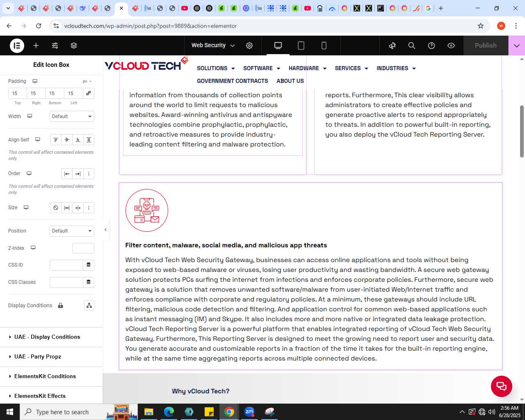Choose custom Size option
The height and width of the screenshot is (420, 525).
pos(89,208)
